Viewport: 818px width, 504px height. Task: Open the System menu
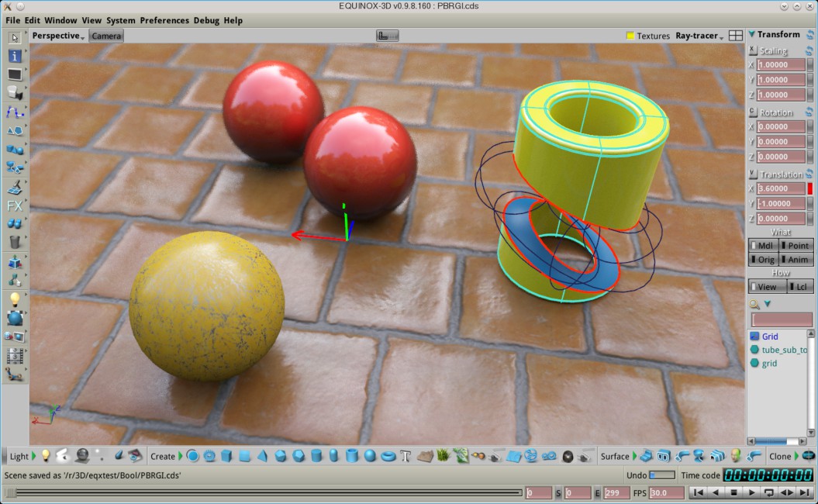click(x=120, y=20)
